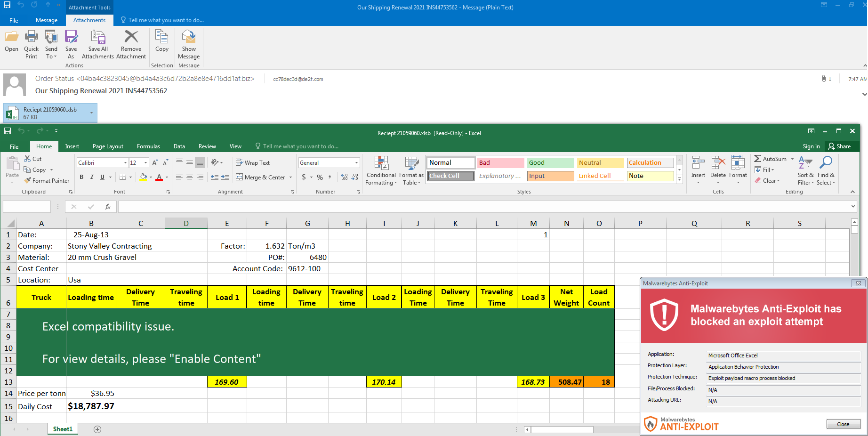Increase font size with larger A icon
Viewport: 868px width, 436px height.
click(155, 162)
